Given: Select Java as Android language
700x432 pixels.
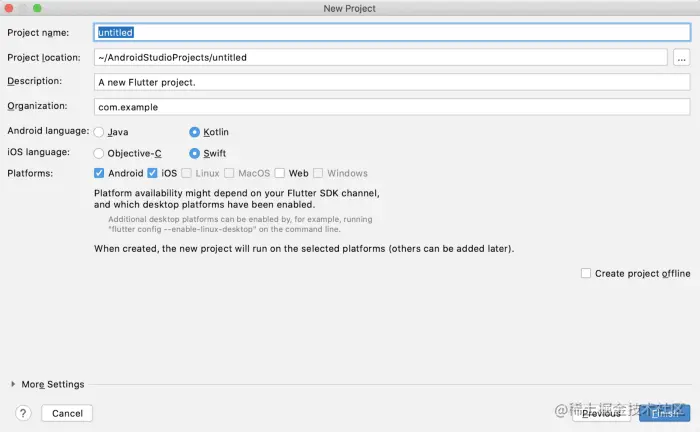Looking at the screenshot, I should click(x=99, y=132).
